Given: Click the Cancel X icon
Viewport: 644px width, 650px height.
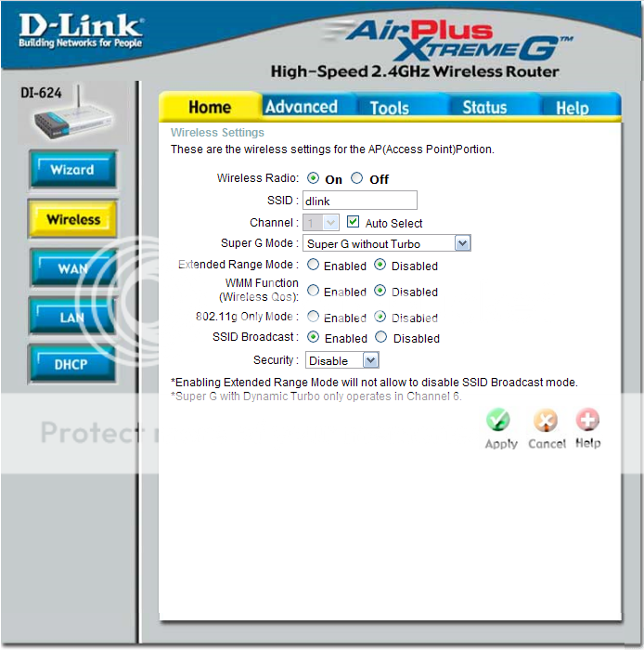Looking at the screenshot, I should (x=546, y=421).
